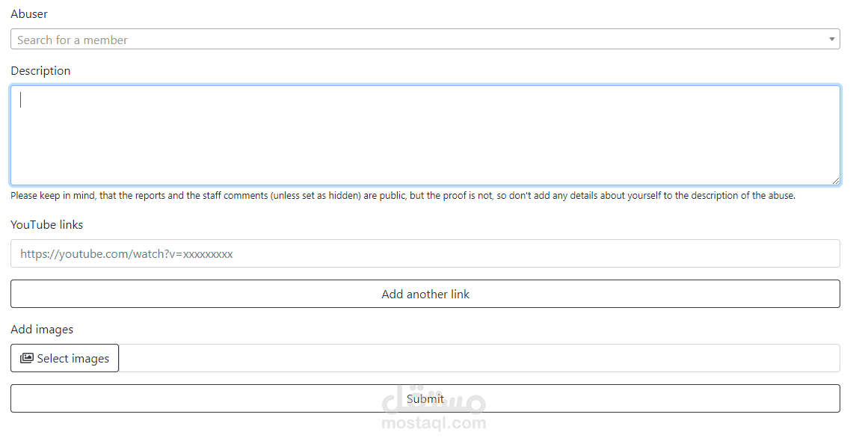
Task: Click the resize grip of Description box
Action: (835, 180)
